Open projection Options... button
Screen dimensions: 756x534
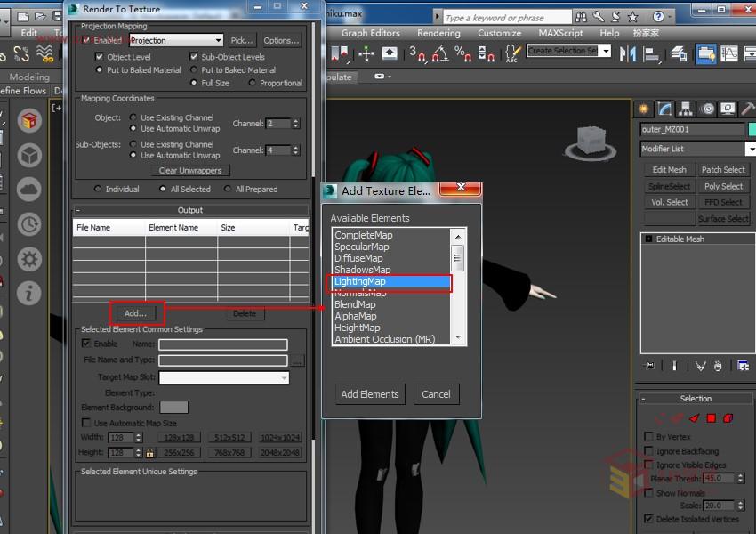[x=282, y=40]
